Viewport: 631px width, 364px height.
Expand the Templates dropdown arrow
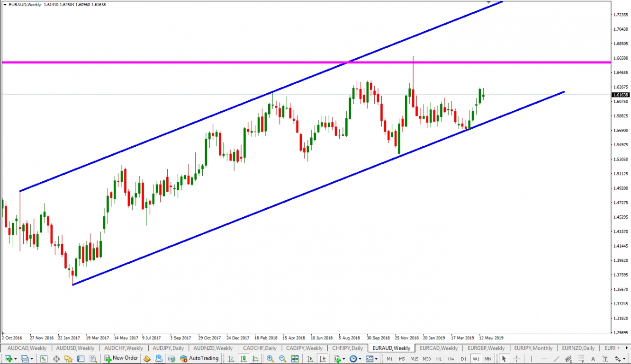point(376,359)
